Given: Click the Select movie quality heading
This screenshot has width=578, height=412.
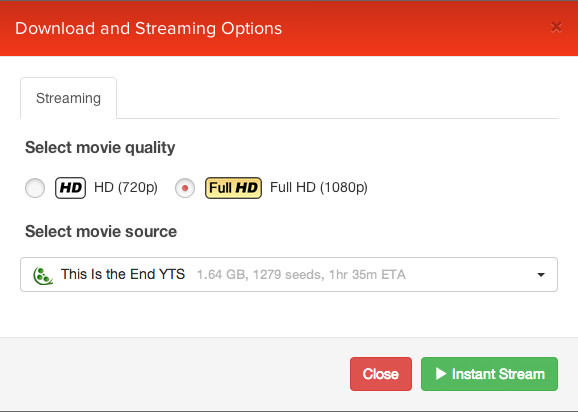Looking at the screenshot, I should click(x=100, y=147).
